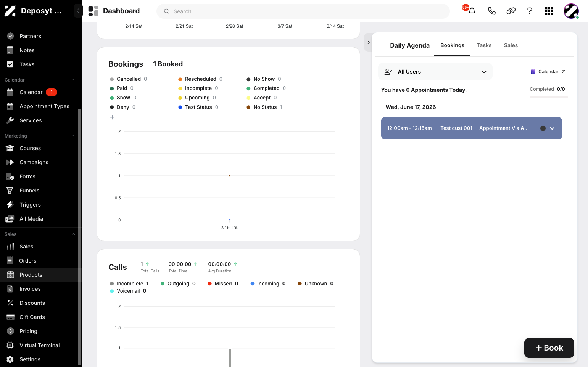
Task: Open Virtual Terminal icon in sidebar
Action: (x=10, y=345)
